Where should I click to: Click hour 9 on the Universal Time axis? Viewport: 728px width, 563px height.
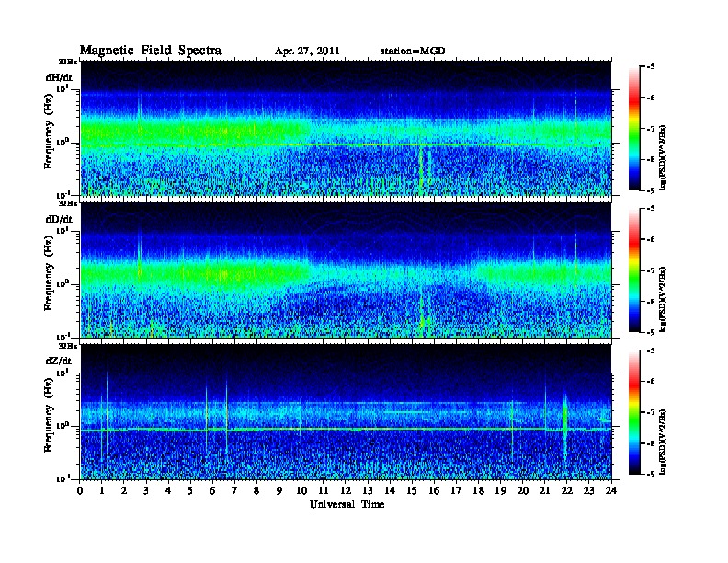tap(279, 490)
